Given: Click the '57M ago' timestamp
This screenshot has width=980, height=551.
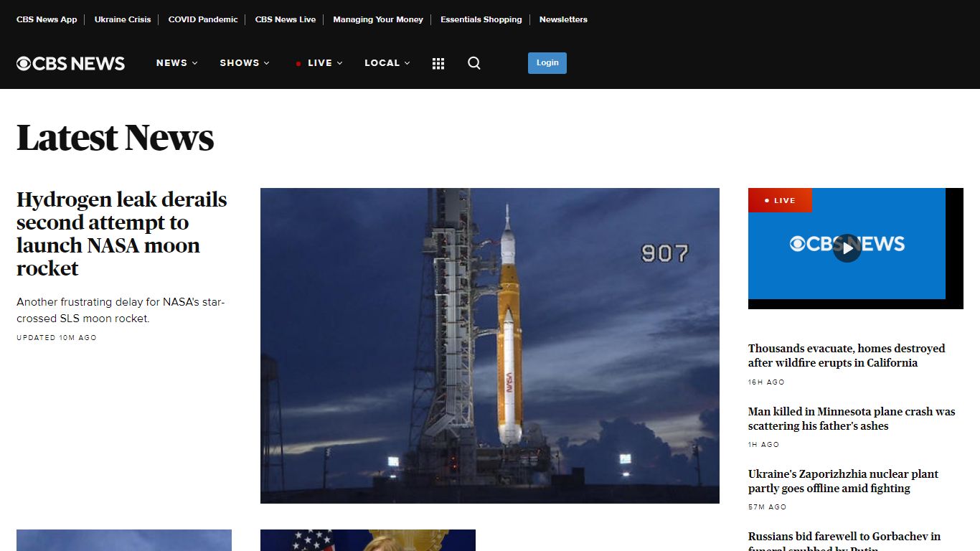Looking at the screenshot, I should [x=768, y=507].
